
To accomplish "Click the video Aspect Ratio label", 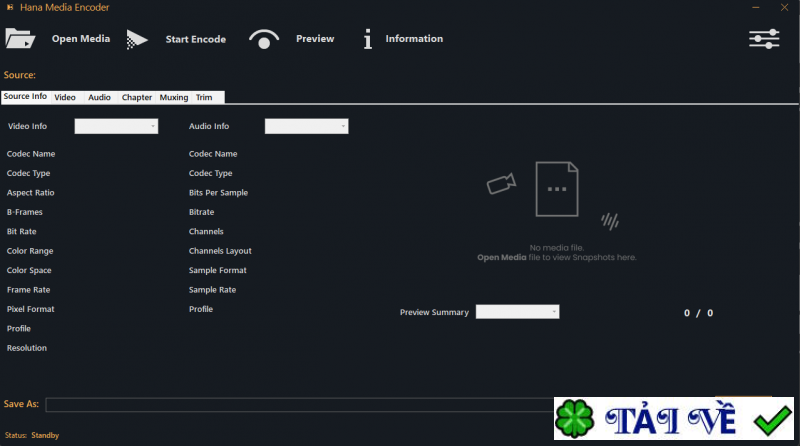I will 31,192.
